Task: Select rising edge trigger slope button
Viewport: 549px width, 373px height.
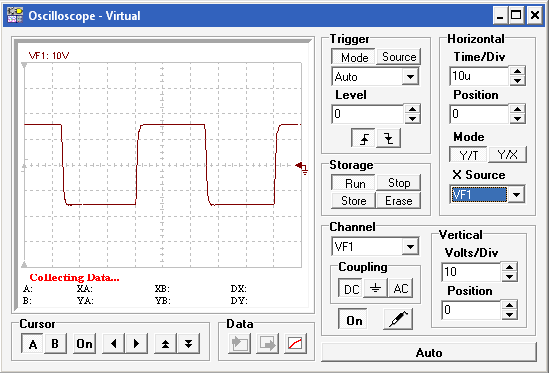Action: pos(364,138)
